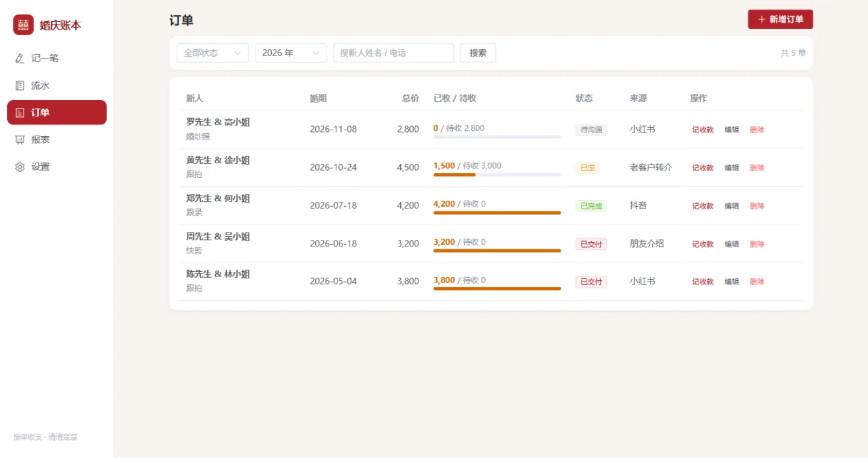Delete the 黄先生 & 徐小姐 order
Screen dimensions: 868x458
[757, 168]
